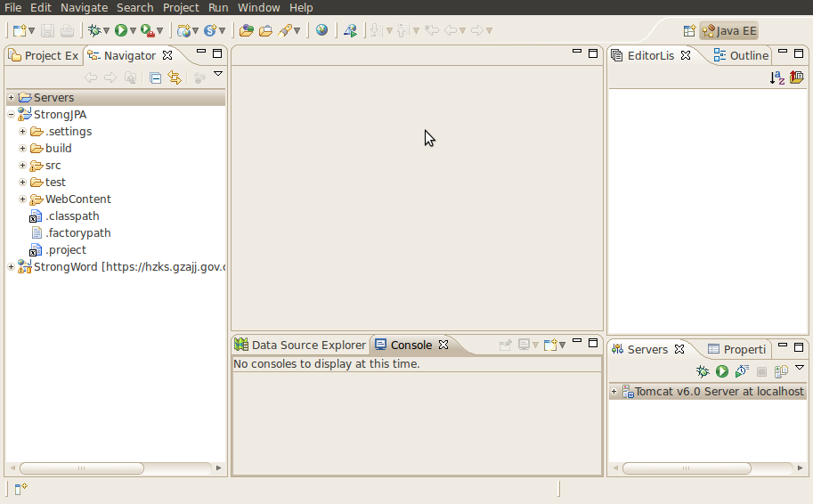Run the application with green play icon
Screen dimensions: 813x504
121,30
